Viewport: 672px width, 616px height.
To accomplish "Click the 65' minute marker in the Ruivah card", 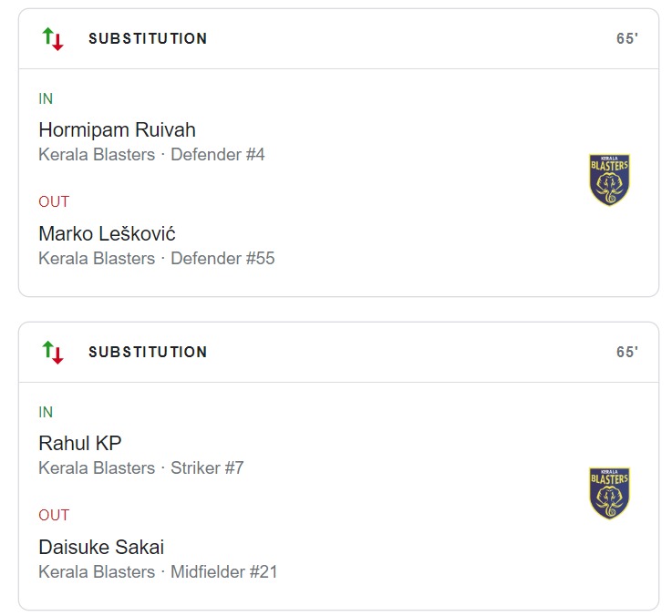I will [626, 38].
